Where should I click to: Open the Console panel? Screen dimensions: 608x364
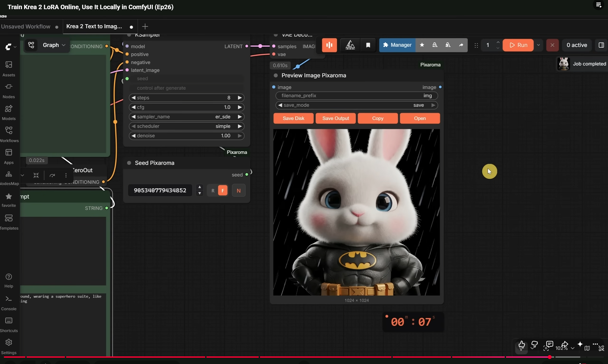9,303
